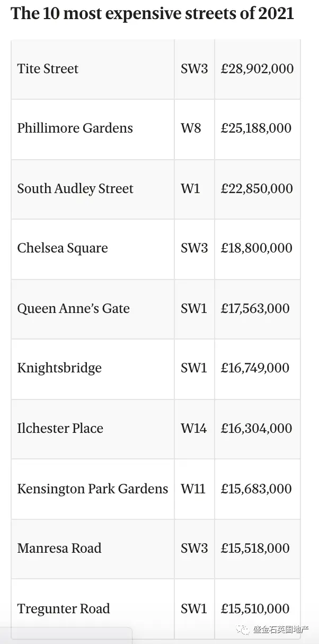Select the £15,510,000 price cell
Screen dimensions: 319x644
click(258, 609)
